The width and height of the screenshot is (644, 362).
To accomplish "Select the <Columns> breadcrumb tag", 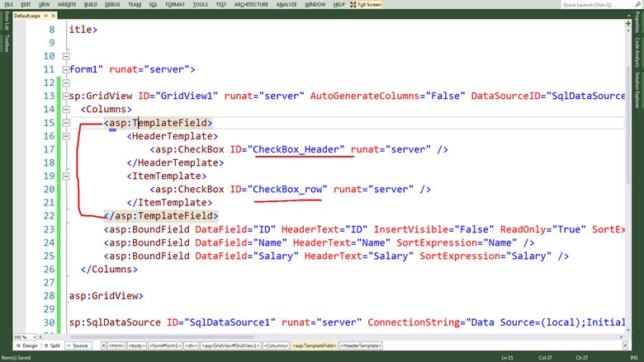I will (x=276, y=346).
